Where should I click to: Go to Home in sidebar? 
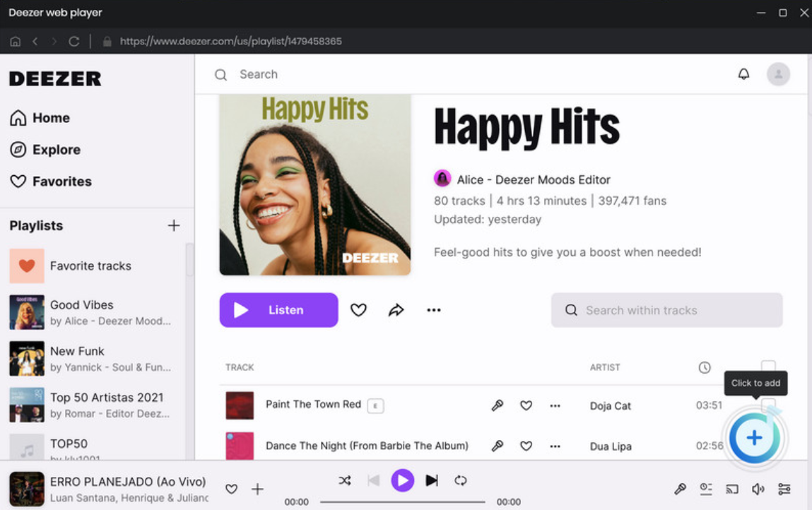coord(40,118)
